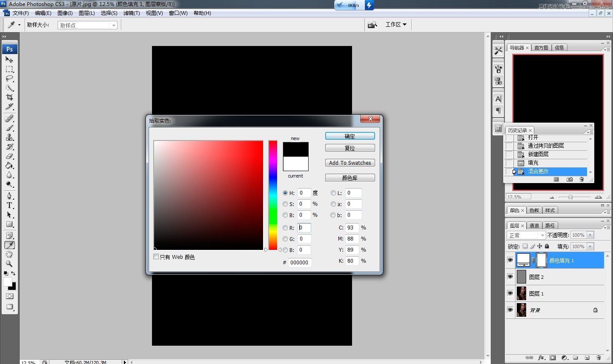This screenshot has width=613, height=364.
Task: Select the H hue radio button
Action: pyautogui.click(x=285, y=193)
